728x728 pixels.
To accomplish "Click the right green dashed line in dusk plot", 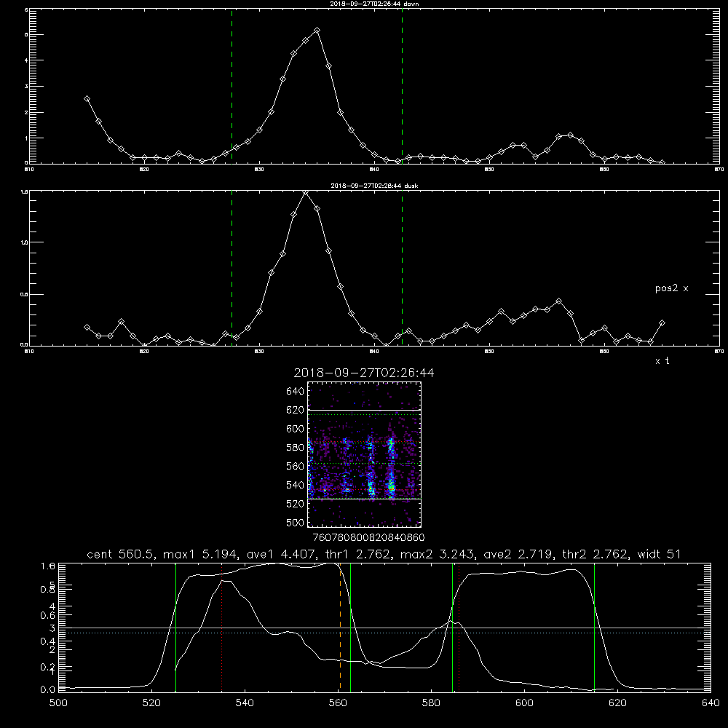I will 402,268.
